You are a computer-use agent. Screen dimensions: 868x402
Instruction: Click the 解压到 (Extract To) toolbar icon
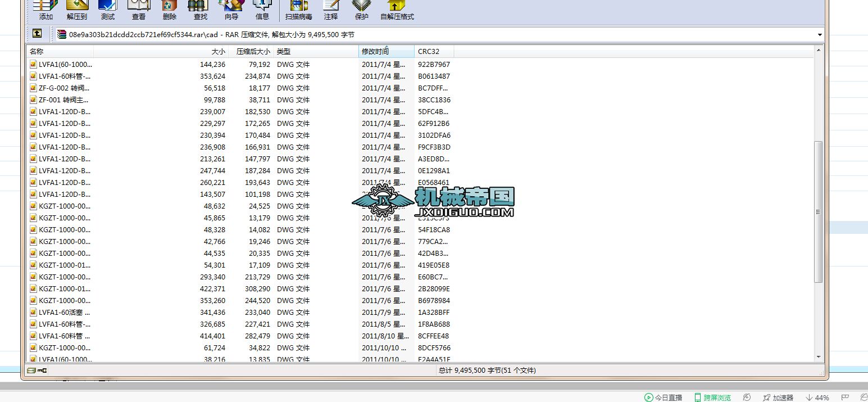click(77, 6)
